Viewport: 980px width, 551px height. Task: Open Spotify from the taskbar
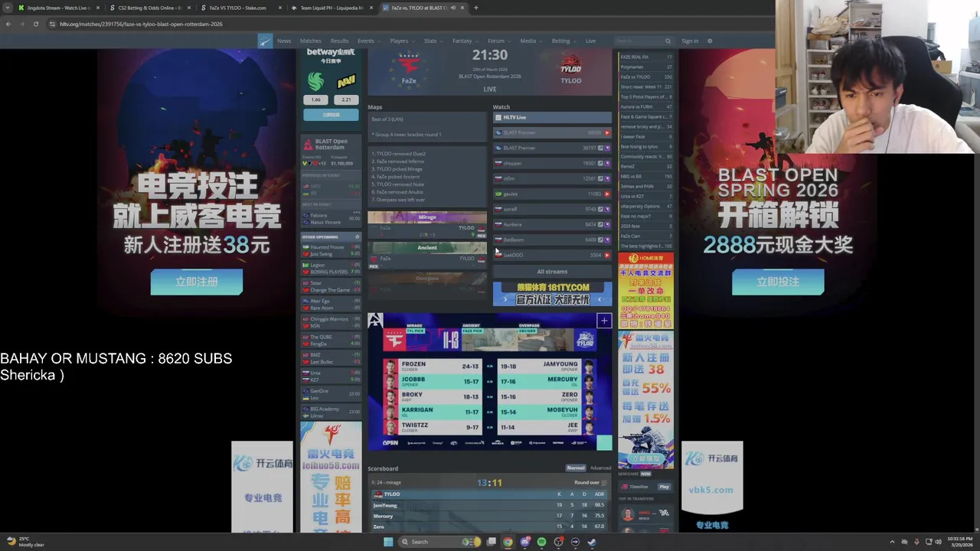(x=541, y=542)
